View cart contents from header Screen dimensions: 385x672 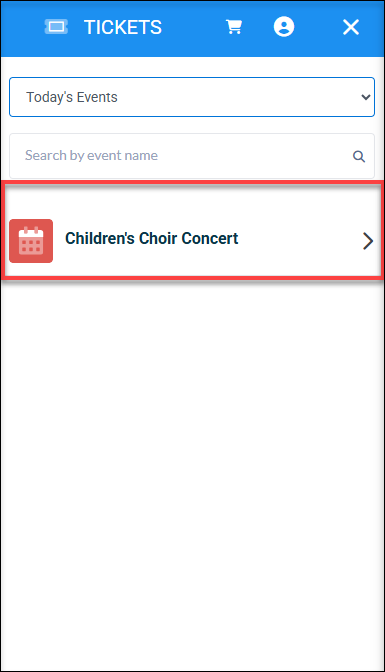234,27
